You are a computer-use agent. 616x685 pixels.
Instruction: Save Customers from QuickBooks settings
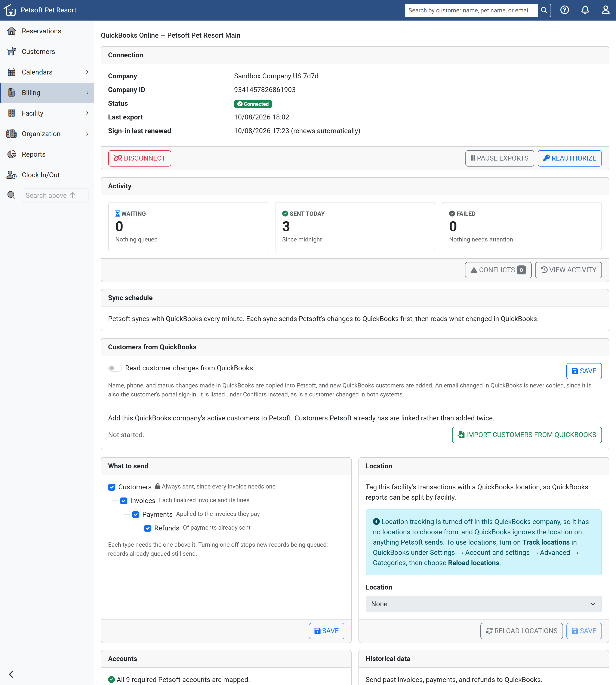(584, 371)
